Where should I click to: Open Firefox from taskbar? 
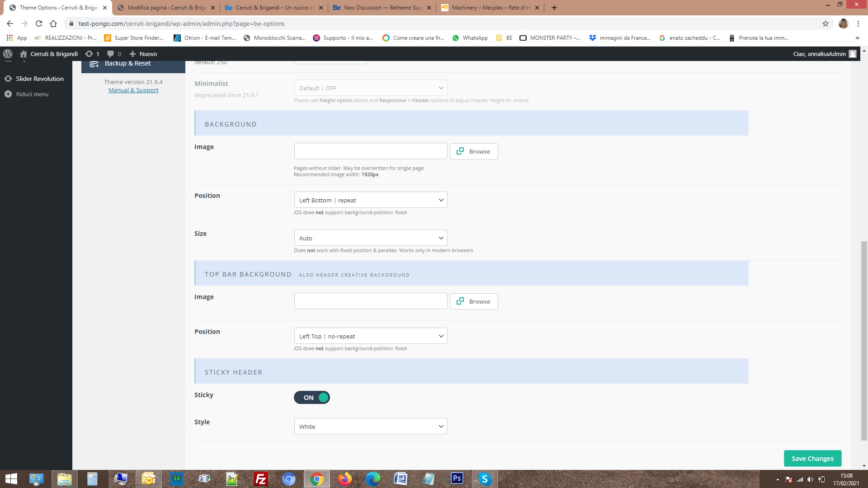pos(345,479)
